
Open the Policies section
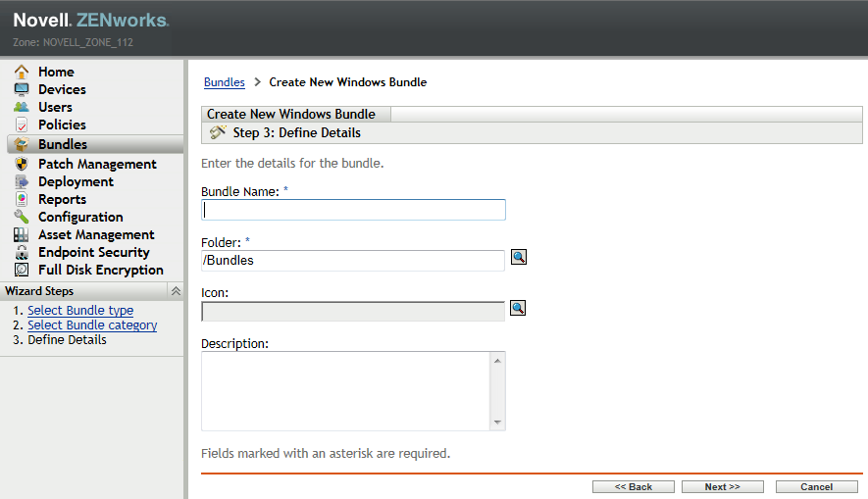62,125
